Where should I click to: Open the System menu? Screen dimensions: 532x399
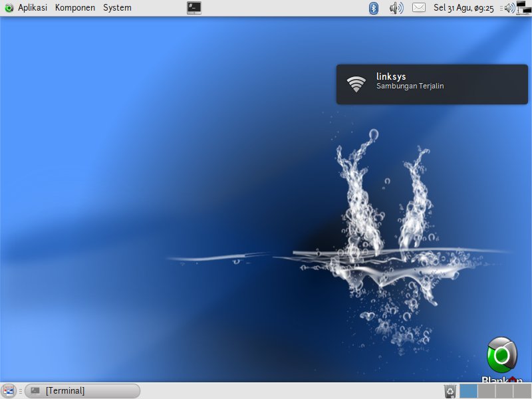tap(117, 8)
